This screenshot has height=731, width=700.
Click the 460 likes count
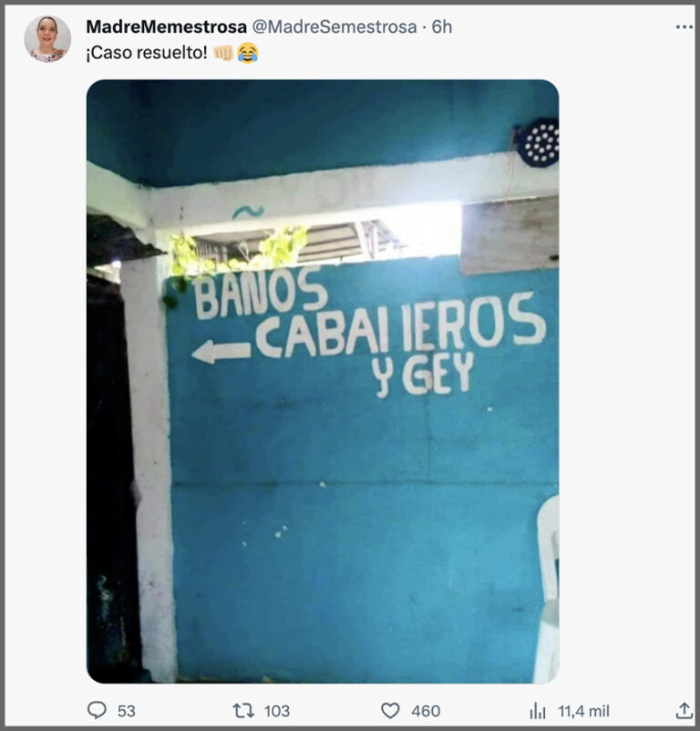(426, 711)
